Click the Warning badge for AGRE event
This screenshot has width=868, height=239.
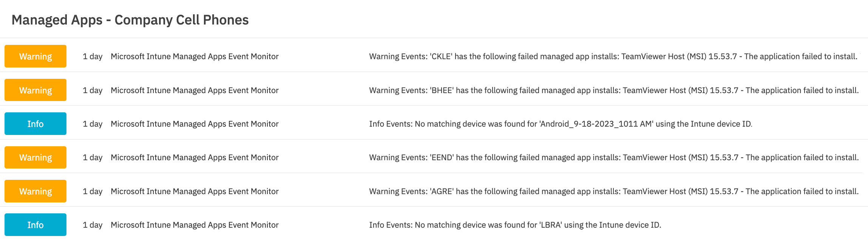pos(36,191)
